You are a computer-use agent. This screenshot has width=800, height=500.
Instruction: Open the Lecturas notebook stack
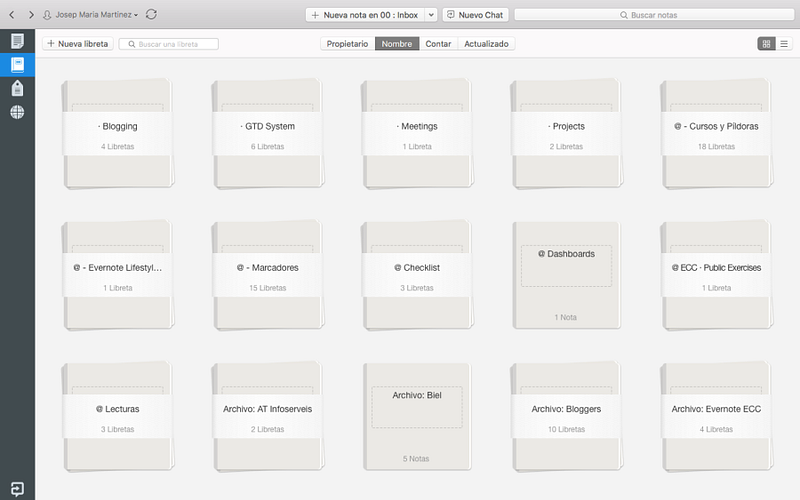click(x=118, y=416)
